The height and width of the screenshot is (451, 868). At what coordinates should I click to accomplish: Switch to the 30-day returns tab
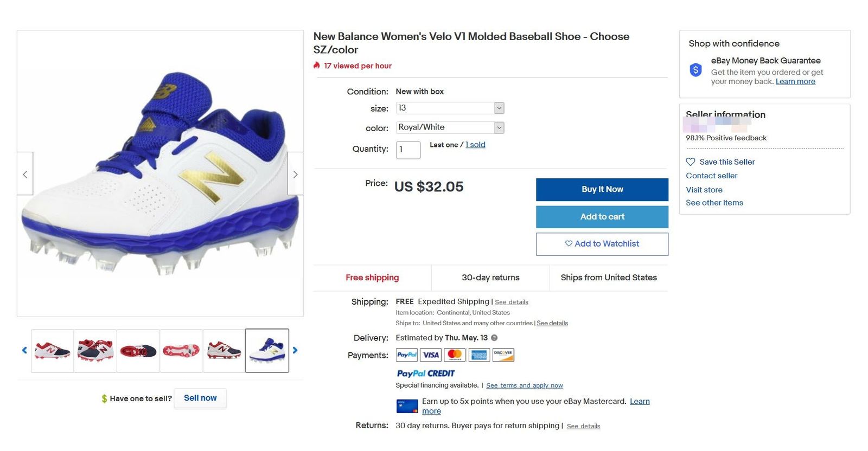(490, 278)
